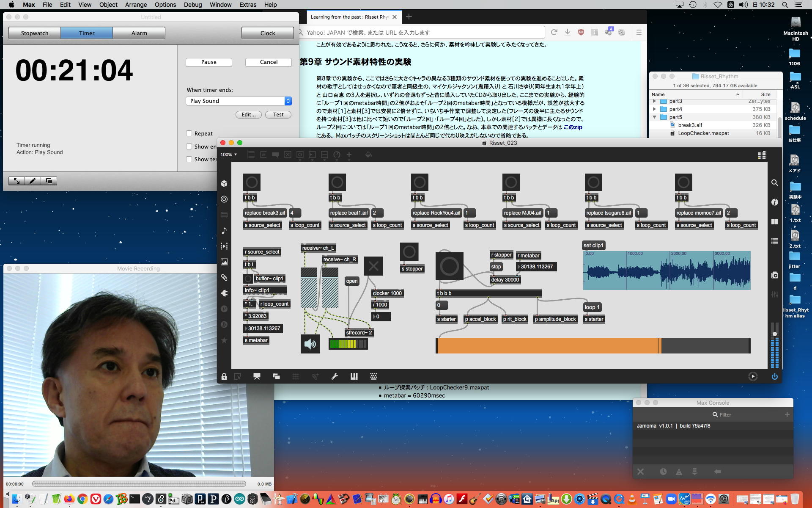
Task: Toggle the X toggle object above clocker
Action: point(373,266)
